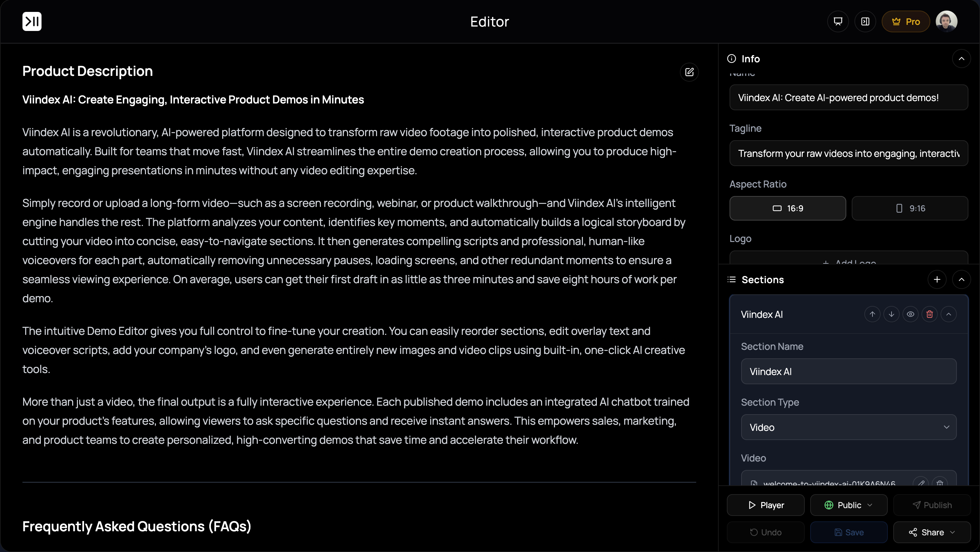Delete the Viindex AI section
Viewport: 980px width, 552px height.
[929, 314]
